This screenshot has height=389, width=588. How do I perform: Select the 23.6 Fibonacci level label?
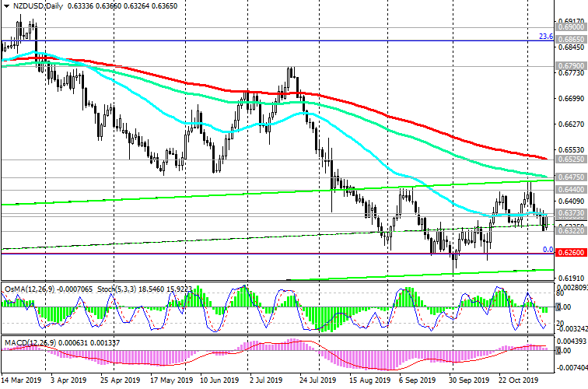[x=546, y=36]
